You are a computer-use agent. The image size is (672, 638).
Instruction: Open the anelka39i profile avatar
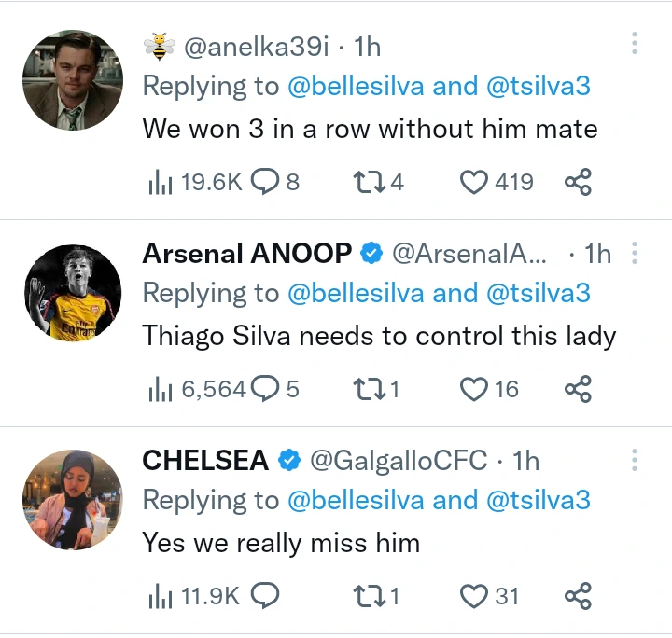pyautogui.click(x=73, y=80)
